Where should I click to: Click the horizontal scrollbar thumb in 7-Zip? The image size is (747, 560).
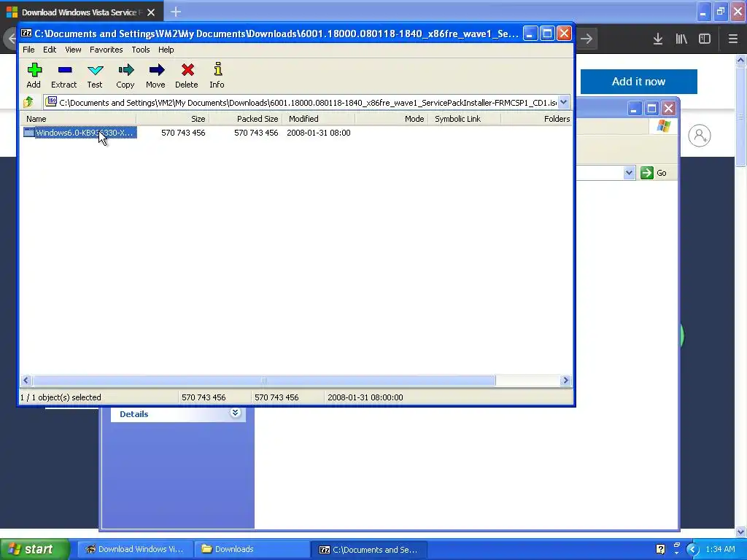(264, 380)
